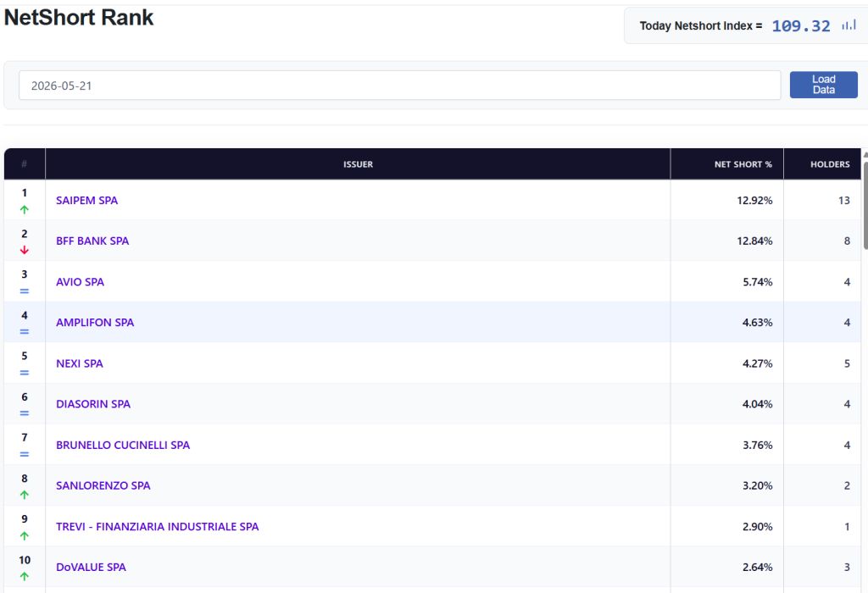Open the DoVALUE SPA issuer link

[92, 567]
